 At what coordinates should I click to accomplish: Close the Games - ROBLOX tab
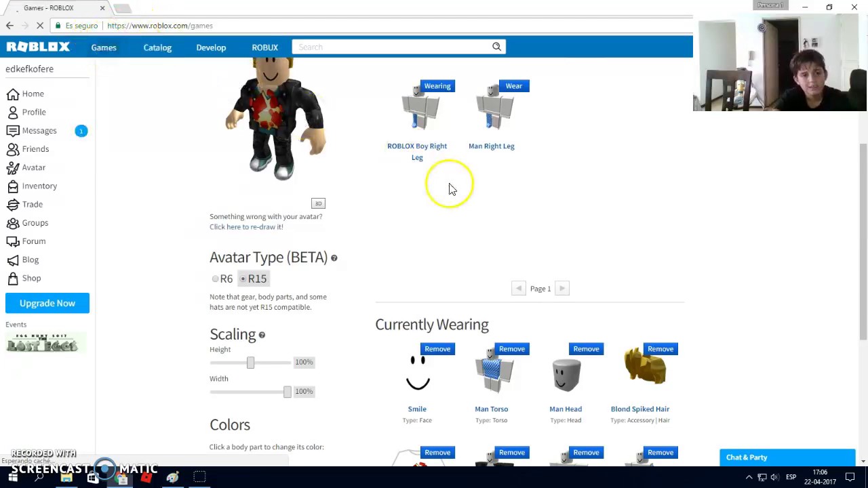click(x=102, y=8)
